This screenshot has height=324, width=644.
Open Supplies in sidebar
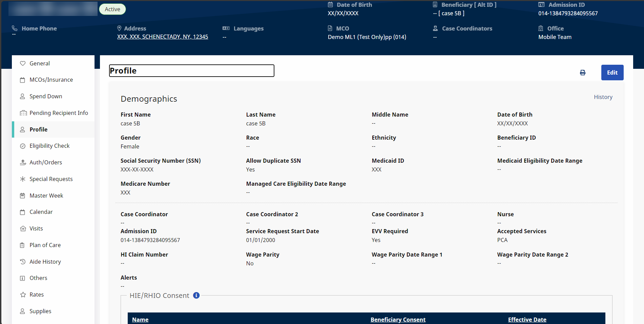pyautogui.click(x=53, y=311)
